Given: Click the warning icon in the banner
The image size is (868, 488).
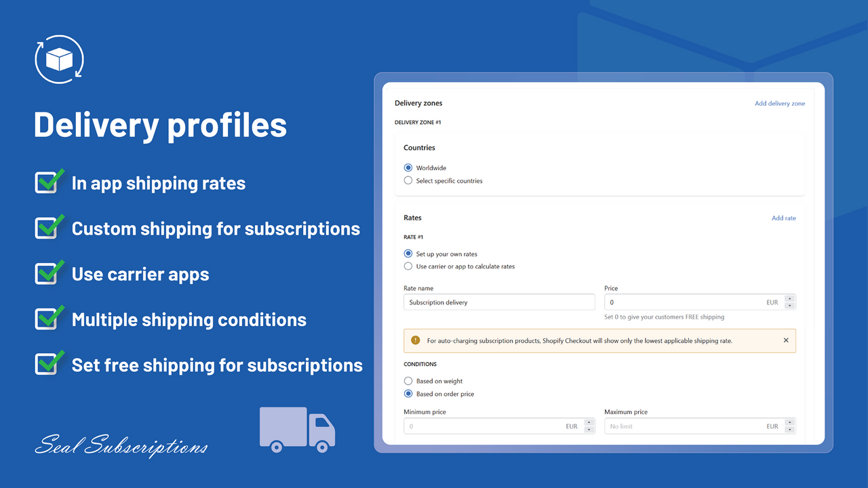Looking at the screenshot, I should (x=416, y=341).
